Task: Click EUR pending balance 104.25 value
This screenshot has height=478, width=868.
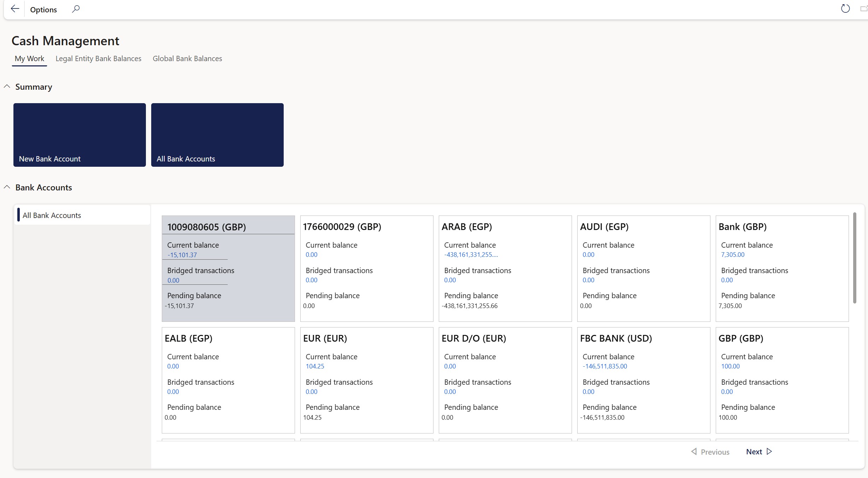Action: click(312, 418)
